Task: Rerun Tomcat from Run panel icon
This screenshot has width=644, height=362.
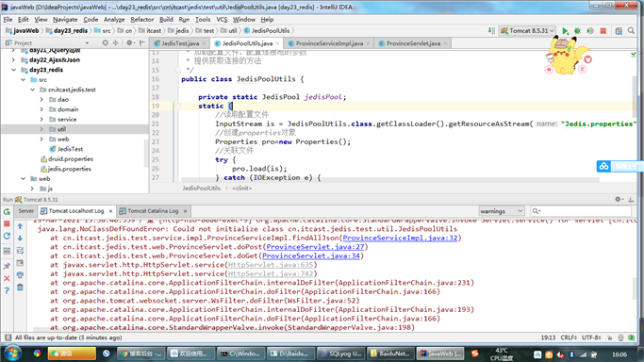Action: 7,211
